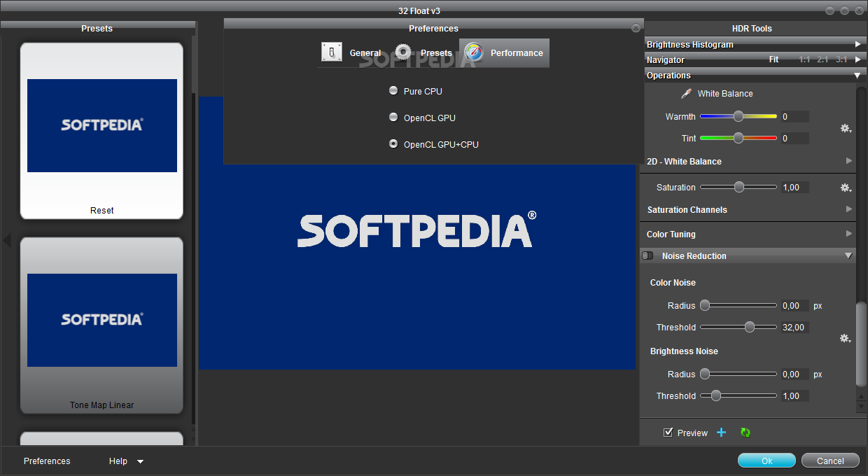
Task: Open the Help dropdown menu
Action: pyautogui.click(x=126, y=461)
